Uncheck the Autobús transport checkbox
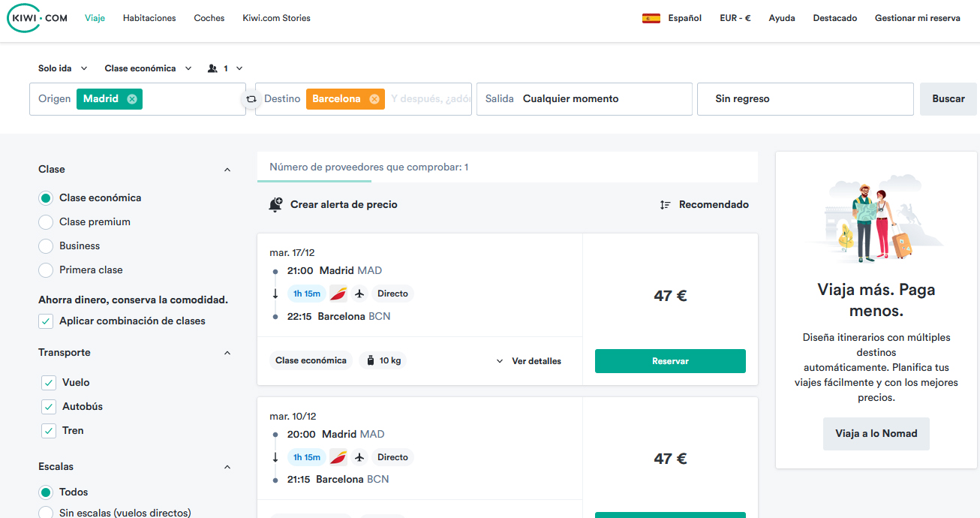This screenshot has width=980, height=518. pos(49,407)
